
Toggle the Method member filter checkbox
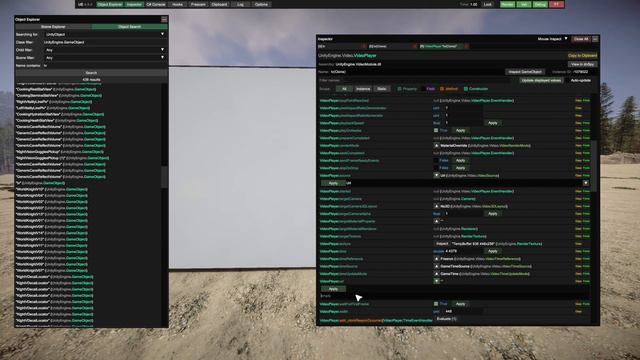pyautogui.click(x=442, y=89)
